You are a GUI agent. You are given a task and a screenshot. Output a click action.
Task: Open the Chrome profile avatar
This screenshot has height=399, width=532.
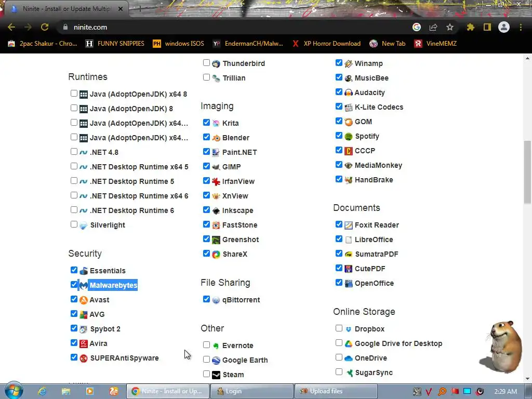click(x=504, y=27)
